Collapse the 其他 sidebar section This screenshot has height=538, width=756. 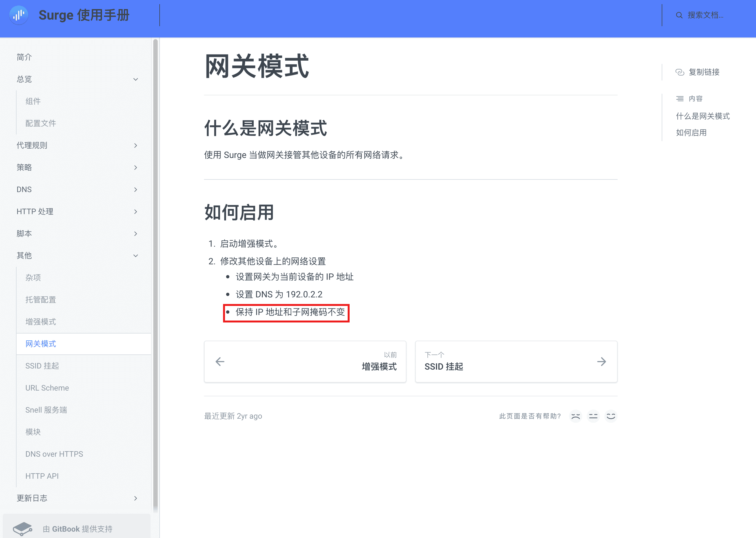click(x=136, y=255)
